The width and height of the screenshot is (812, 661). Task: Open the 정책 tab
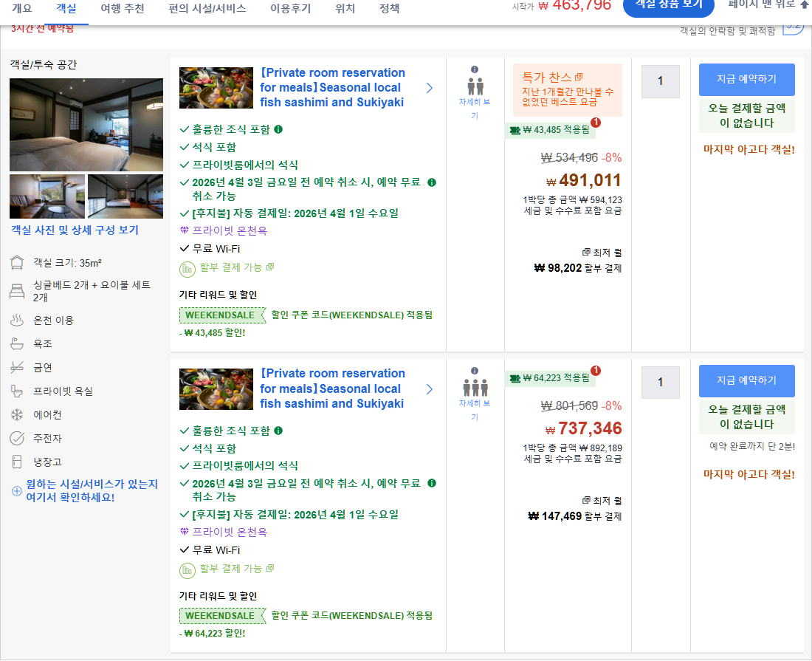pyautogui.click(x=390, y=9)
